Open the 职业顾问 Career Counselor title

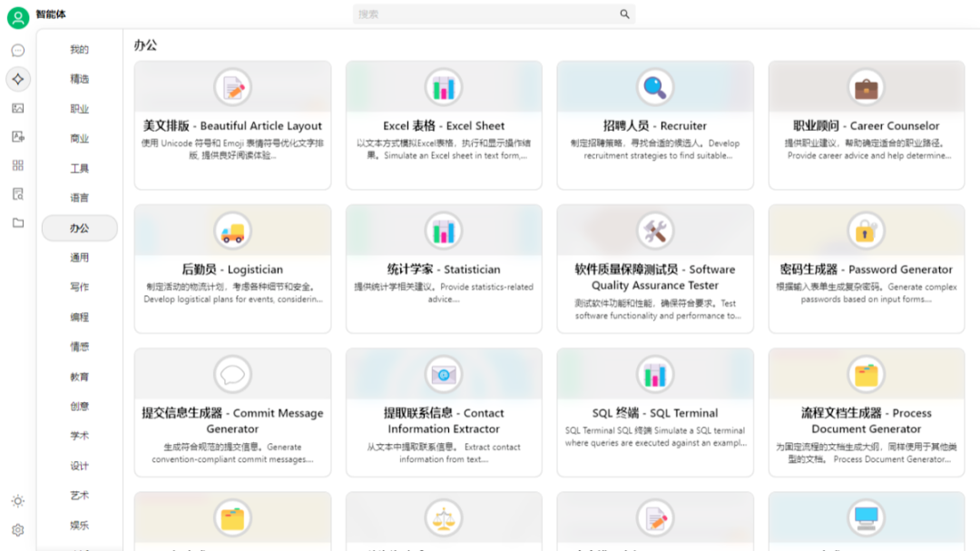[x=867, y=125]
